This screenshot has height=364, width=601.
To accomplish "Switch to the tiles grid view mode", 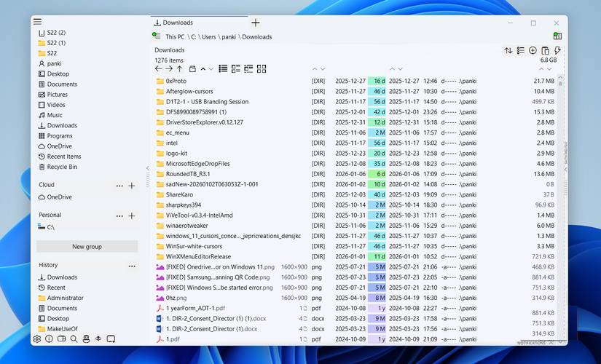I will [x=262, y=68].
